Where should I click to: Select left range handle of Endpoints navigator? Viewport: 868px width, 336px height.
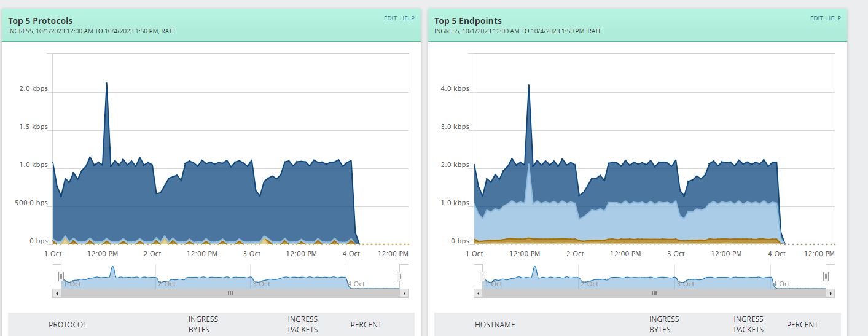482,276
